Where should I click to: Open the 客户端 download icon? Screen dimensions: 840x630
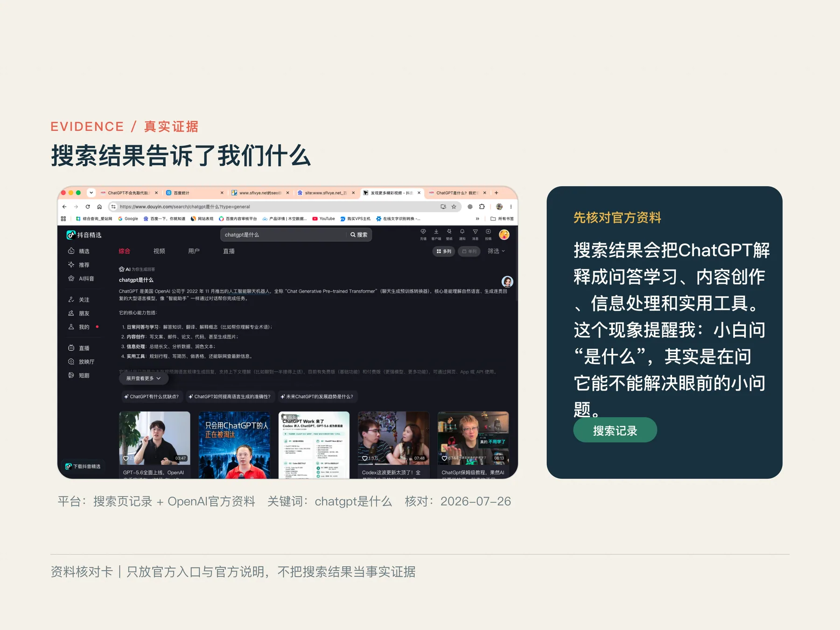point(436,234)
